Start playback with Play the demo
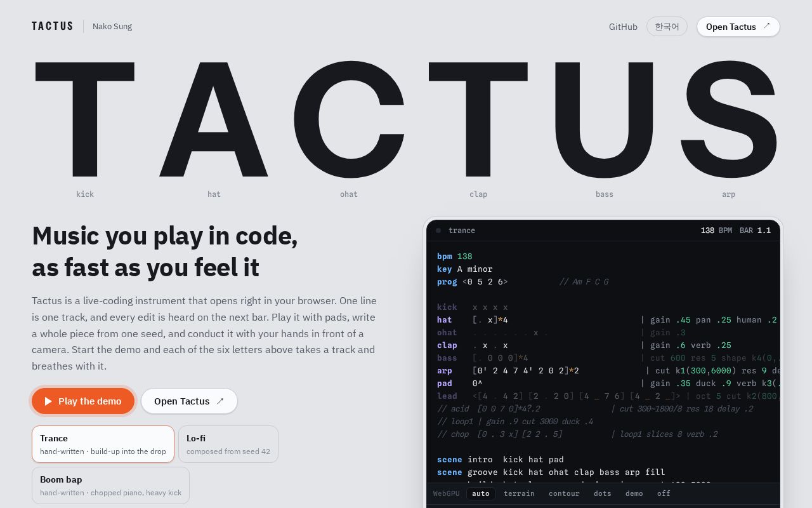812x508 pixels. 83,401
